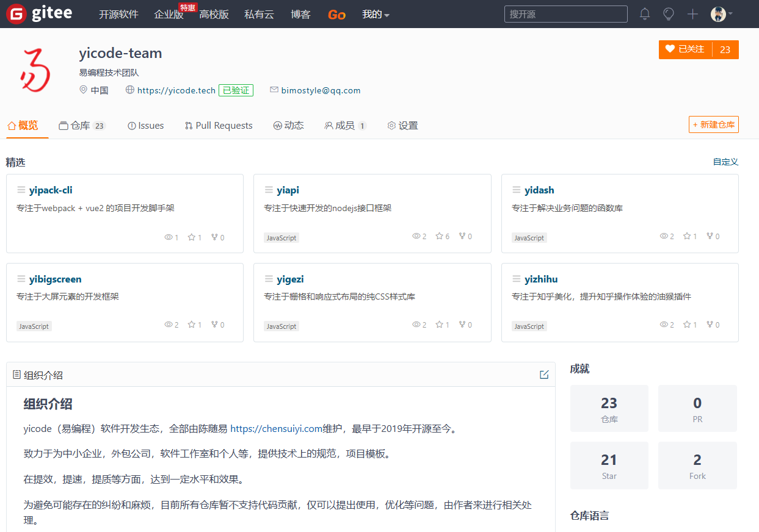Click the drag handle icon on yipack-cli card

(x=21, y=190)
